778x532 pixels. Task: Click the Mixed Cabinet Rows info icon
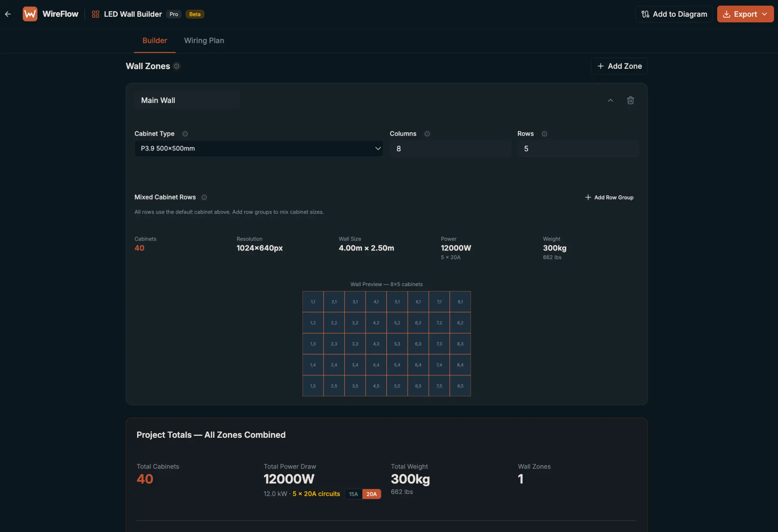pos(204,197)
